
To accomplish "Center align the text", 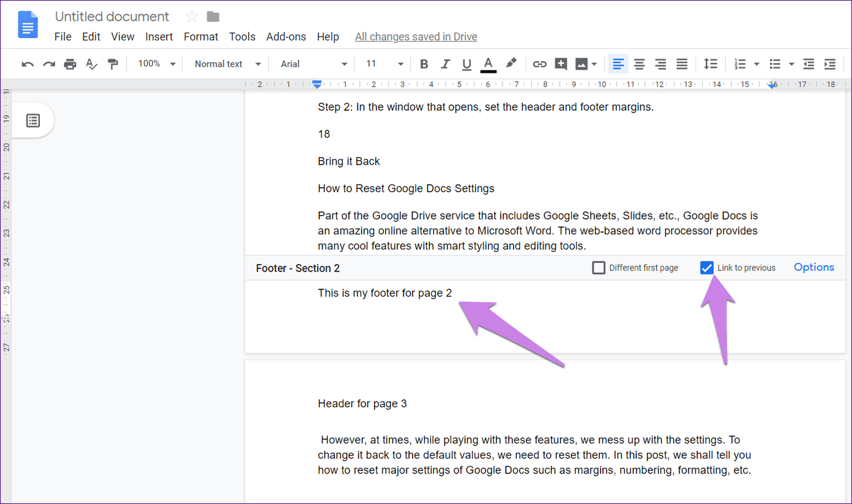I will tap(640, 64).
